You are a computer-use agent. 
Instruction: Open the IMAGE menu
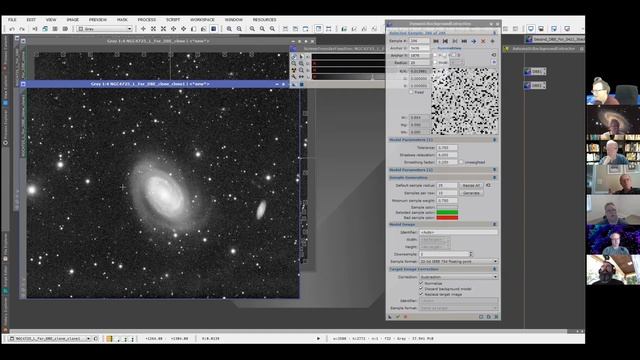pos(73,20)
